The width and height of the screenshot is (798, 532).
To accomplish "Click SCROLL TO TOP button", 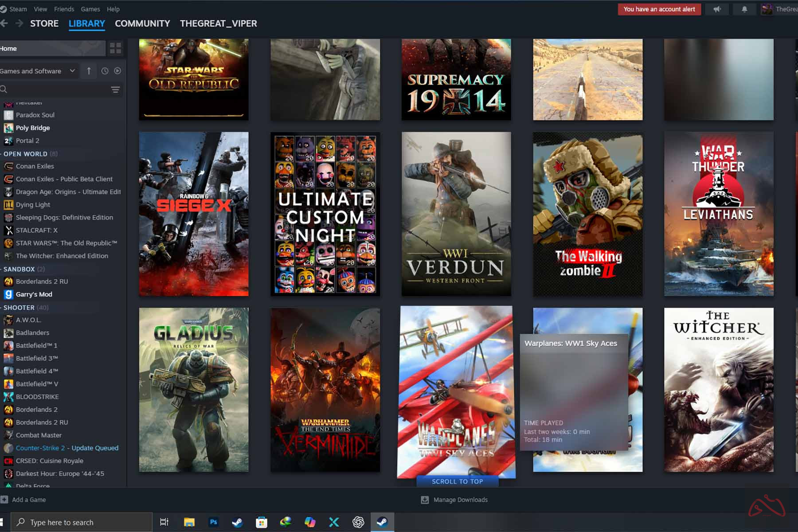I will (457, 481).
